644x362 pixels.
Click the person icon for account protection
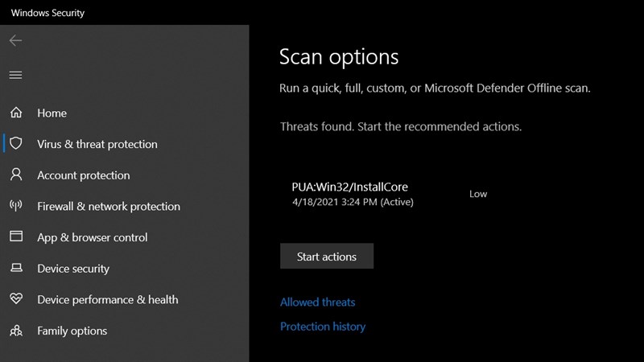pos(16,175)
